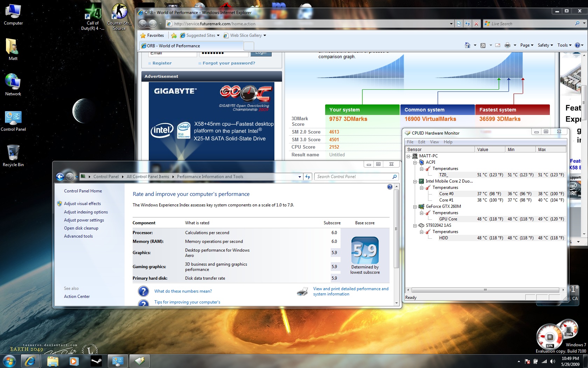Click the Live Search field in Internet Explorer
The height and width of the screenshot is (368, 588).
(532, 24)
